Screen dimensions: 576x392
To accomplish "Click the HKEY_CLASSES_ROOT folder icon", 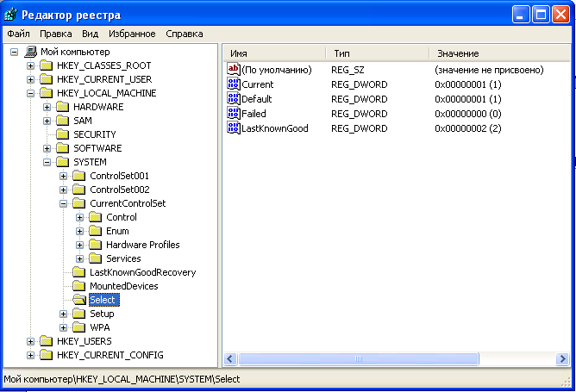I will tap(46, 65).
